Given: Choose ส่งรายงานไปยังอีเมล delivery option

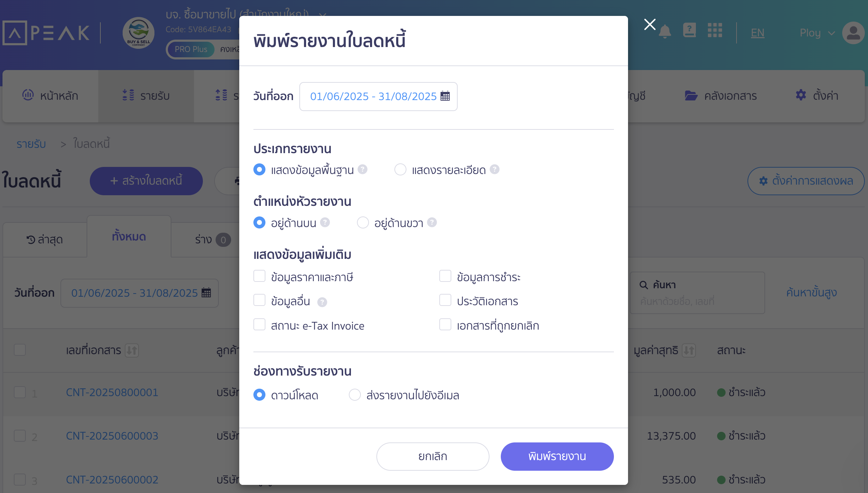Looking at the screenshot, I should click(x=354, y=395).
